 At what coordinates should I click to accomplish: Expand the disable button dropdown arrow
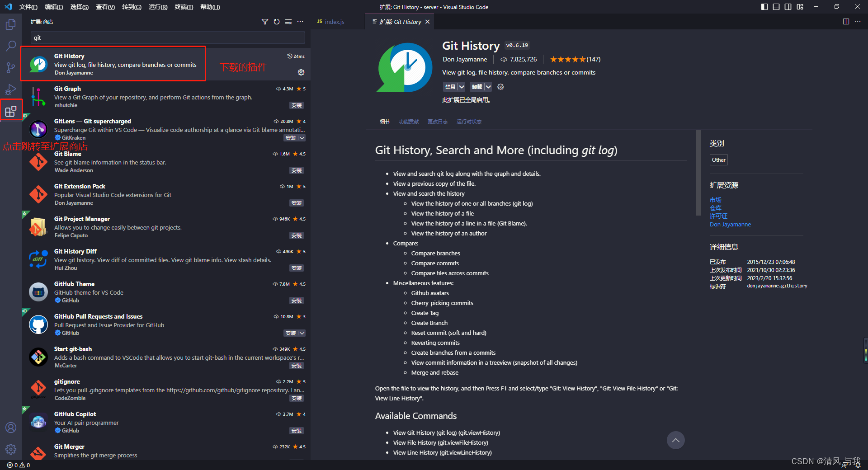(462, 87)
